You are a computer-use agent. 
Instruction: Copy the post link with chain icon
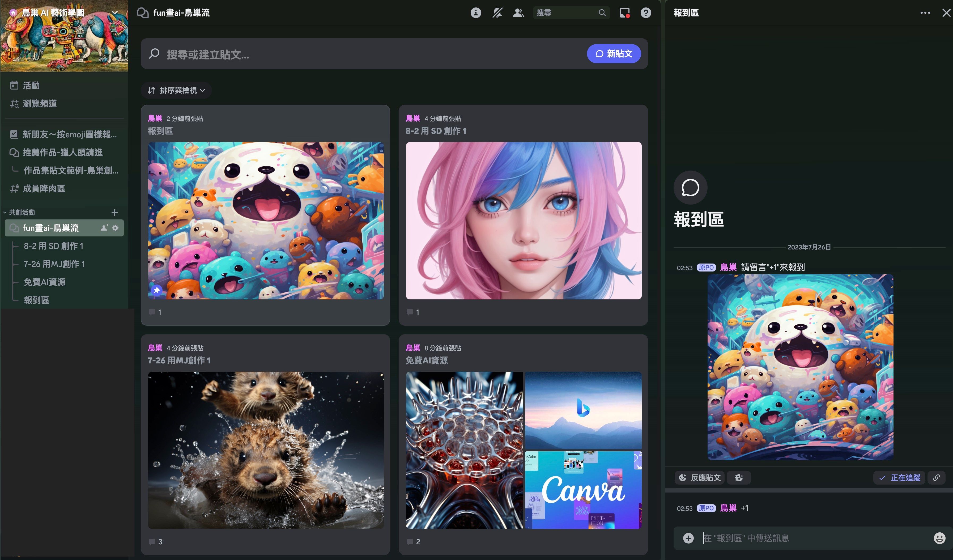(936, 478)
